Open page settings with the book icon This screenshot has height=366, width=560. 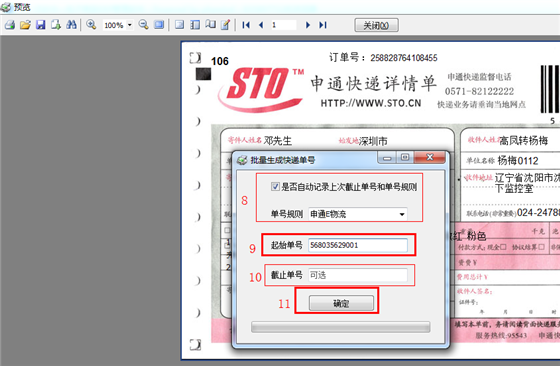coord(210,25)
